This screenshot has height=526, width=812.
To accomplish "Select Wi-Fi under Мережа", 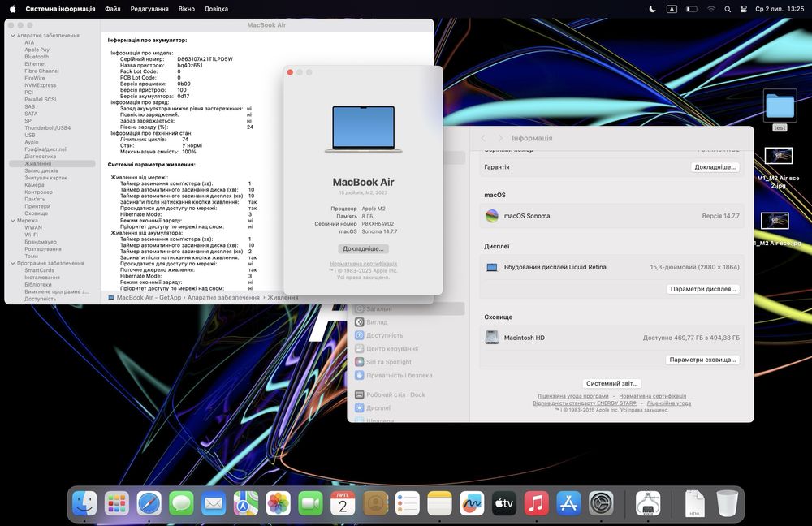I will point(31,235).
